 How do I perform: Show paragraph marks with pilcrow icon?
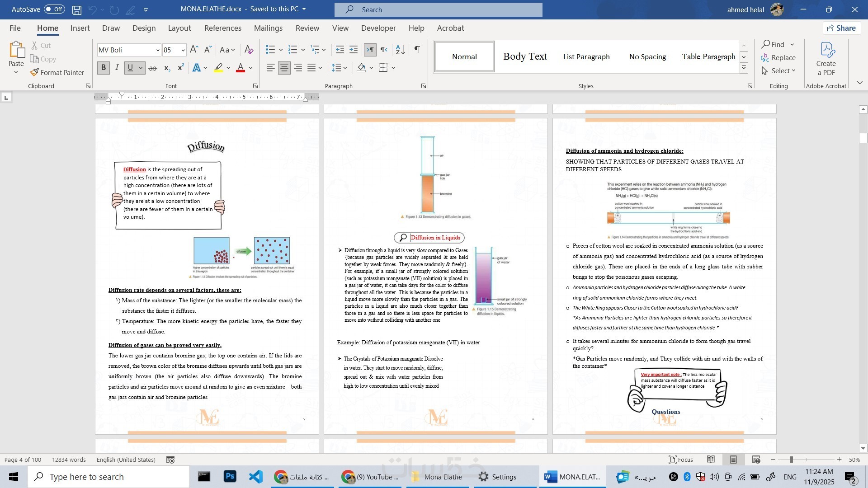(417, 50)
